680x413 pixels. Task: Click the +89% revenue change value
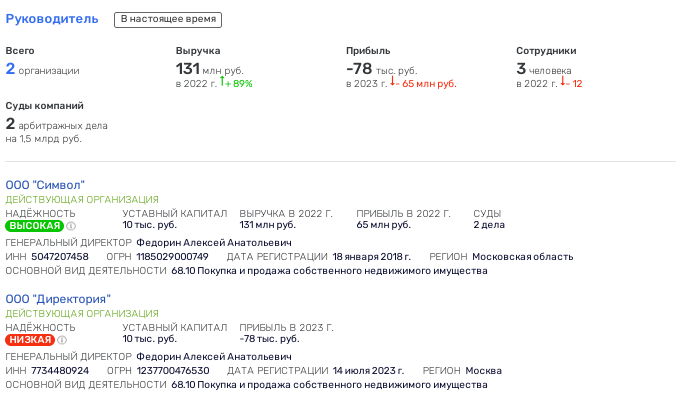pyautogui.click(x=239, y=84)
